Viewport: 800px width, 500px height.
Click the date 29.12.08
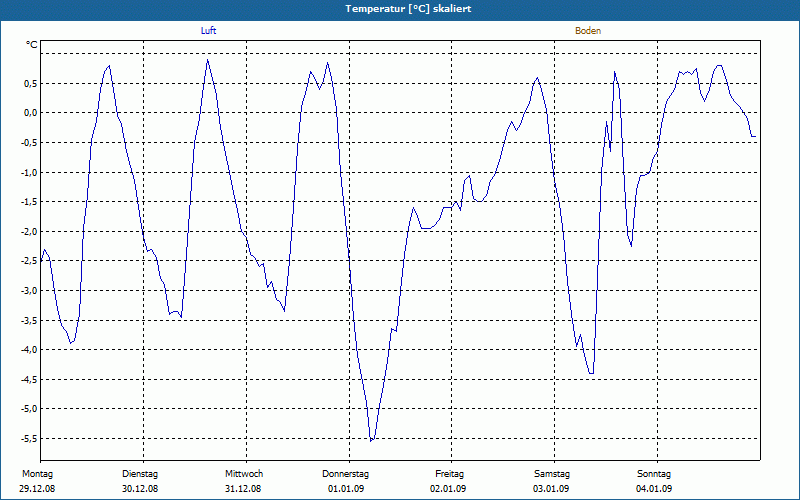coord(37,489)
